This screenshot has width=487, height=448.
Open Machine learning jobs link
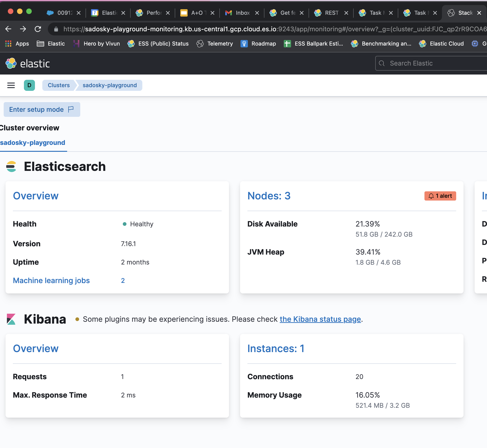pos(52,281)
